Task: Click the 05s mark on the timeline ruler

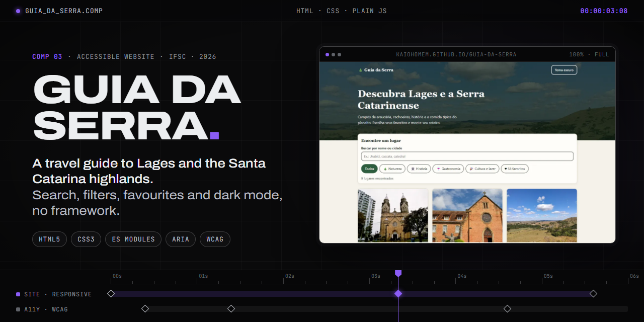Action: (548, 276)
